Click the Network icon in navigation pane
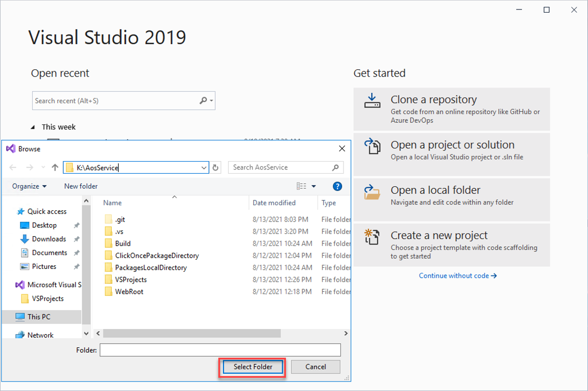The image size is (588, 391). click(x=20, y=335)
